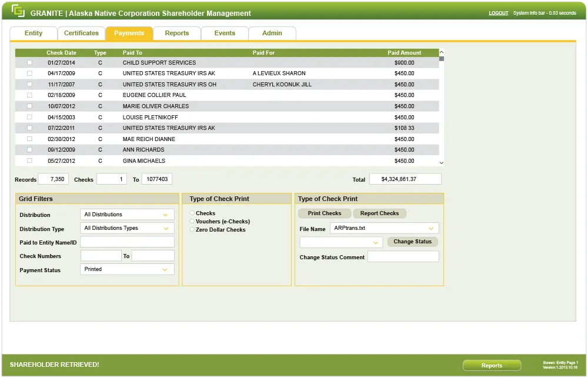Tick checkbox for Child Support Services row
Screen dimensions: 588x378
click(30, 63)
